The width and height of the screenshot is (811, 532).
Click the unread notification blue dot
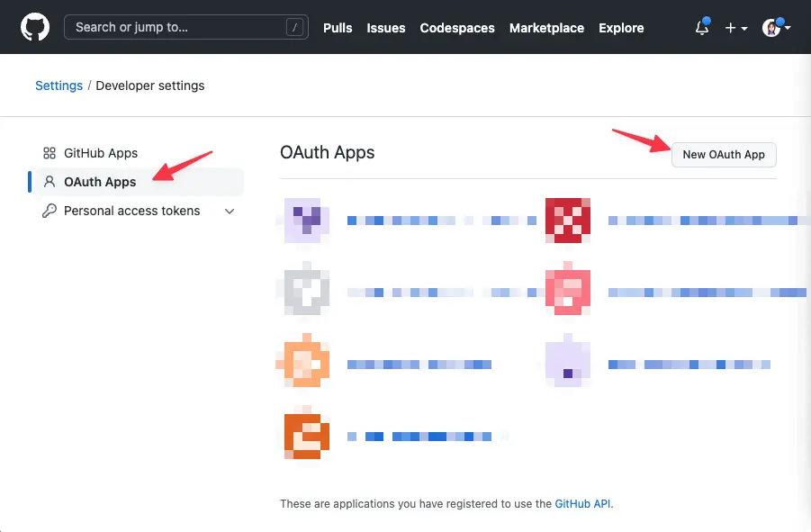coord(707,21)
